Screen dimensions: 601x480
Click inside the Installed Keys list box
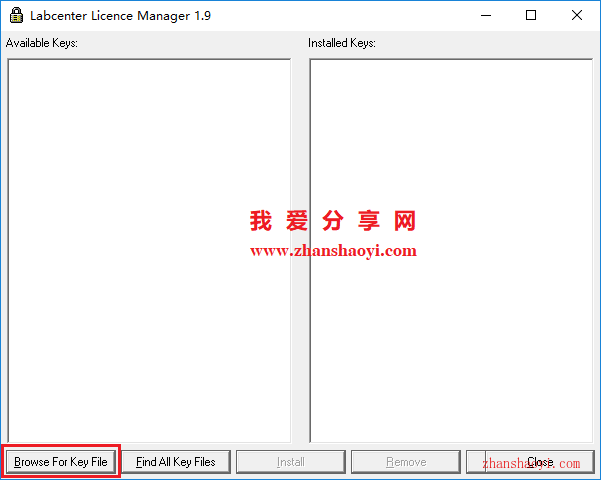pyautogui.click(x=451, y=251)
